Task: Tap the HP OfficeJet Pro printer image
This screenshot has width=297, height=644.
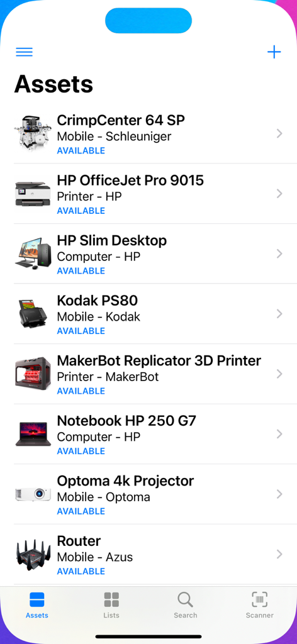Action: (33, 194)
